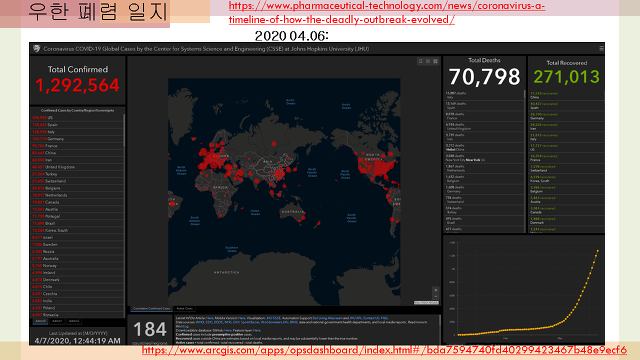Select Israel row in confirmed cases list
Screen dimensions: 640x360
(77, 237)
